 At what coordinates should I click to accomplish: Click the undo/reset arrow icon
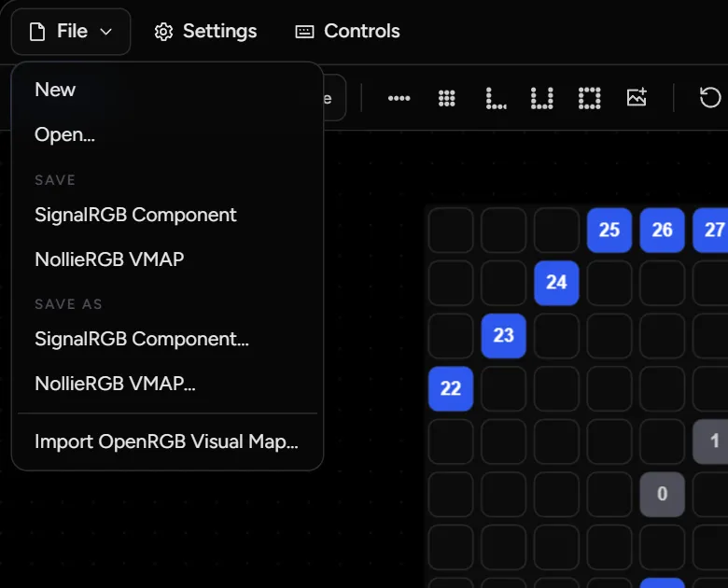pos(710,98)
